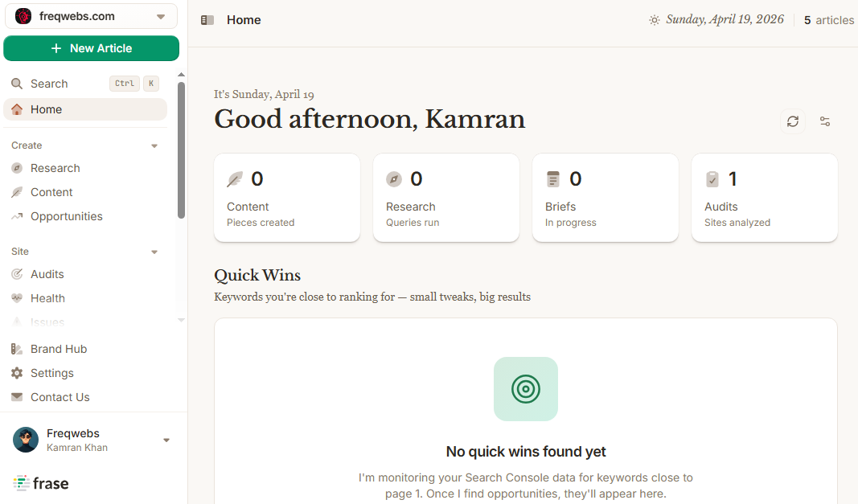Expand the Freqwebs account menu

click(166, 440)
